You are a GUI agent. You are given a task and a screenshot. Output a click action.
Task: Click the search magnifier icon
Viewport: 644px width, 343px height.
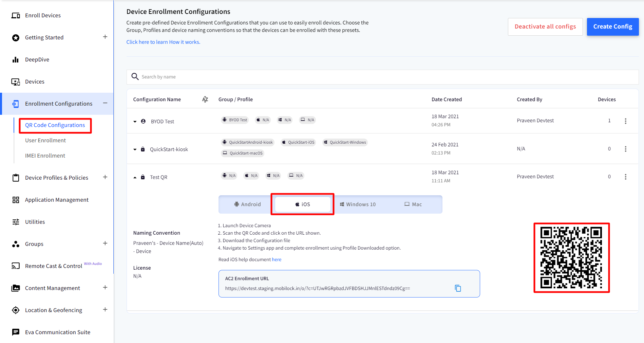coord(135,76)
